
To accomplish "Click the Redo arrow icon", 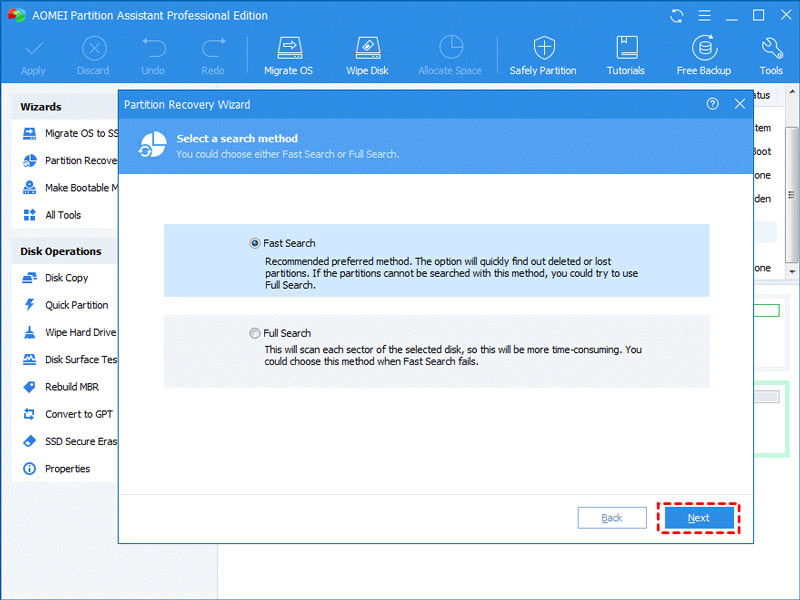I will coord(213,48).
